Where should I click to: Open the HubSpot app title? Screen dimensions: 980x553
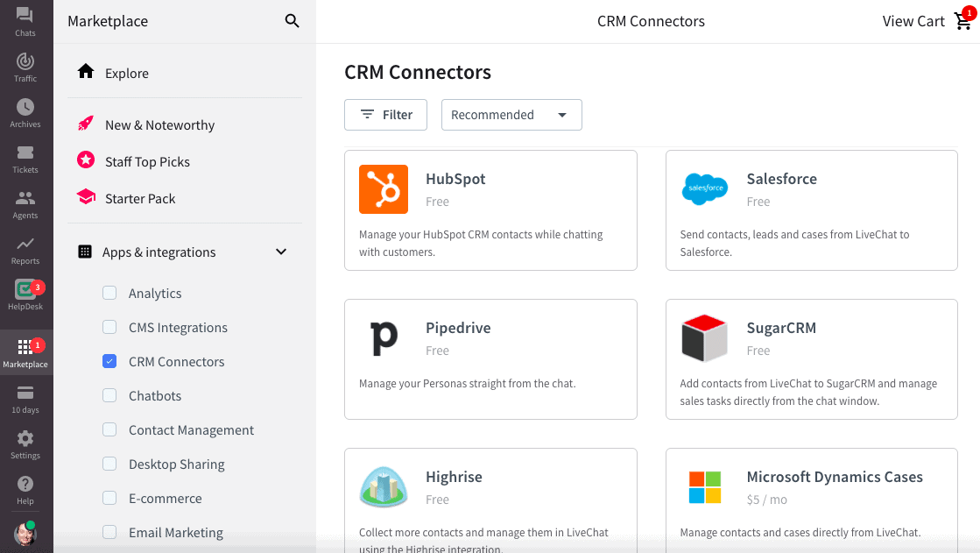coord(455,179)
